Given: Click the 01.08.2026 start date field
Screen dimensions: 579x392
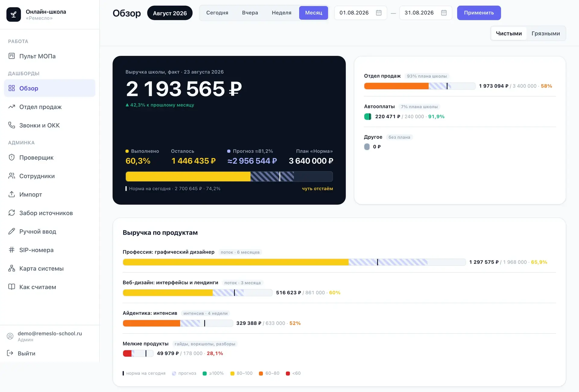Looking at the screenshot, I should 360,13.
